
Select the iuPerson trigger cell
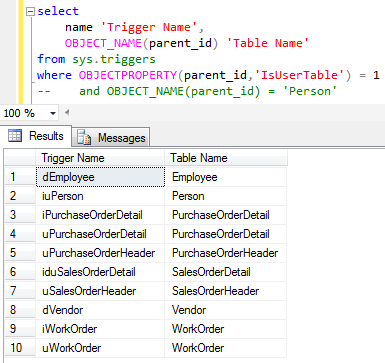pyautogui.click(x=100, y=196)
